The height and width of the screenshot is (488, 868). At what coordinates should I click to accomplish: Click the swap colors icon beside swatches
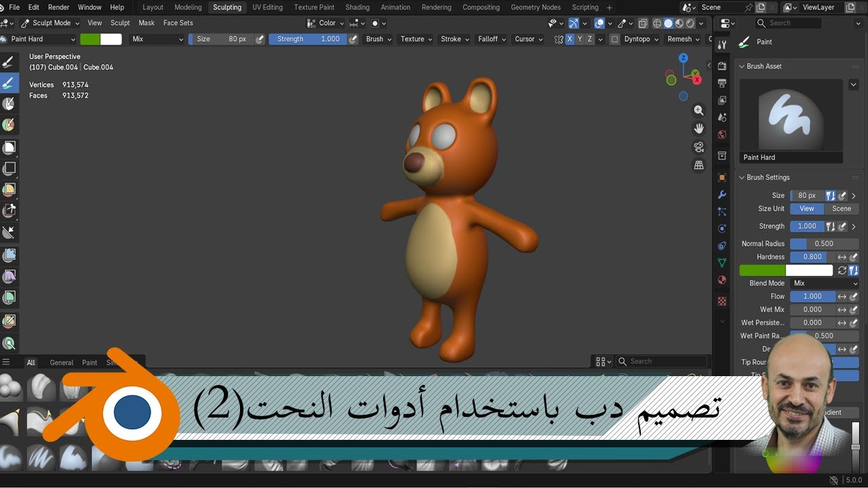842,270
